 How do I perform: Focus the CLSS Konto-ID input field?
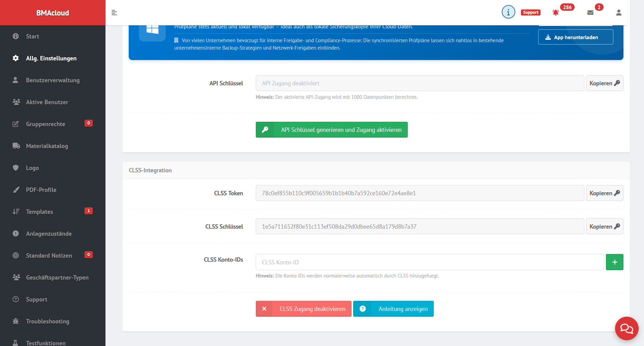(x=430, y=262)
